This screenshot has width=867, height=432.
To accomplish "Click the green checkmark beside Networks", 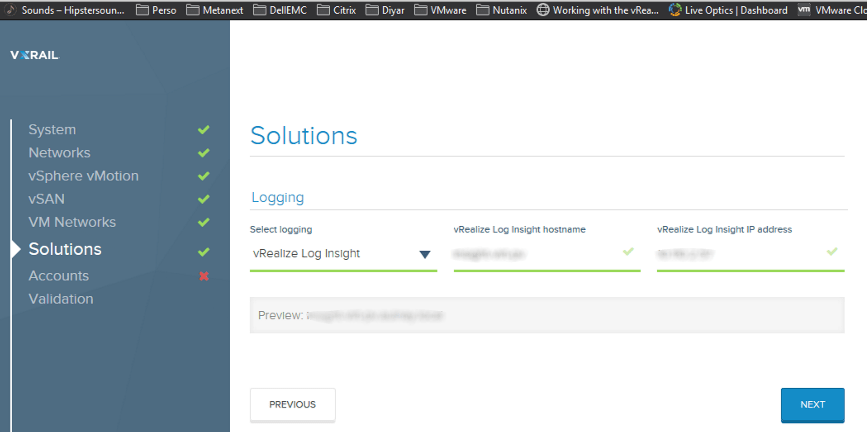I will click(204, 153).
